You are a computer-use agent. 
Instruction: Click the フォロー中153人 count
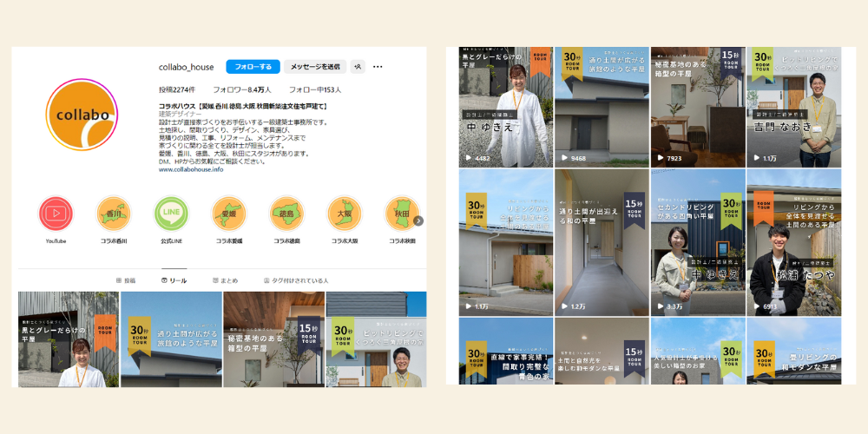pyautogui.click(x=315, y=89)
